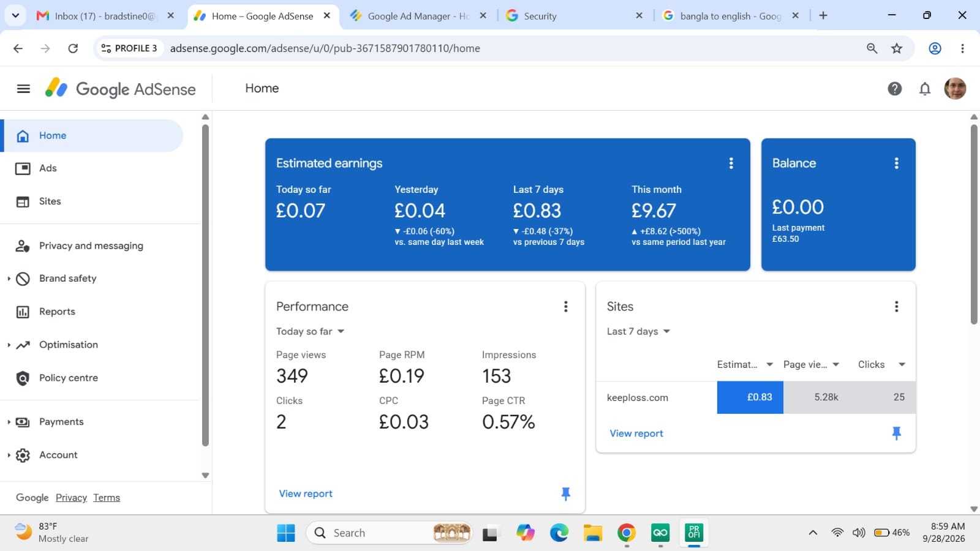Viewport: 980px width, 551px height.
Task: Open Performance card three-dot menu
Action: point(565,307)
